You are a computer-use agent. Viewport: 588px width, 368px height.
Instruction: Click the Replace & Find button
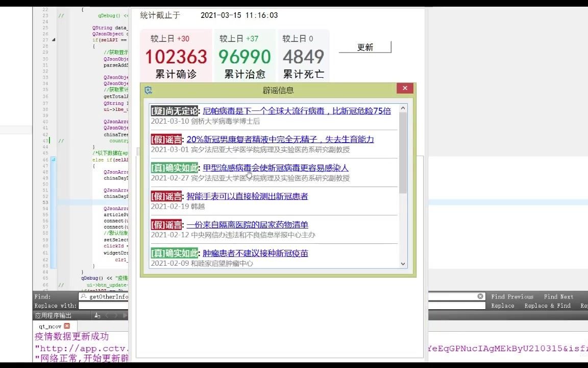tap(547, 306)
